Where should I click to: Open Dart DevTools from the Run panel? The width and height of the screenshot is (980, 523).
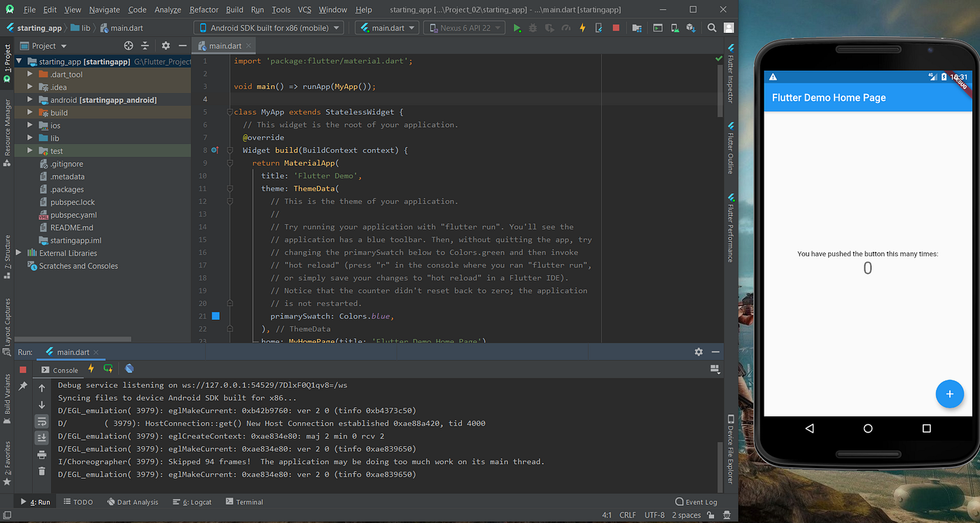[129, 368]
